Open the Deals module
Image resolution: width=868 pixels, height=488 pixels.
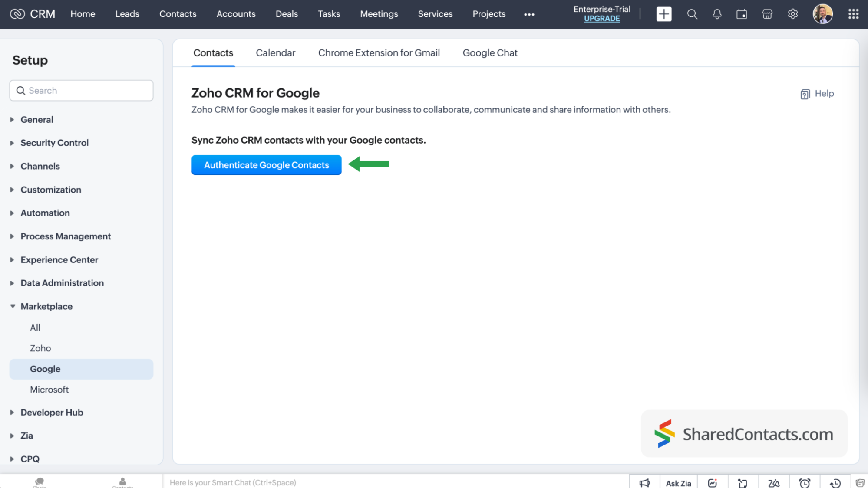287,14
